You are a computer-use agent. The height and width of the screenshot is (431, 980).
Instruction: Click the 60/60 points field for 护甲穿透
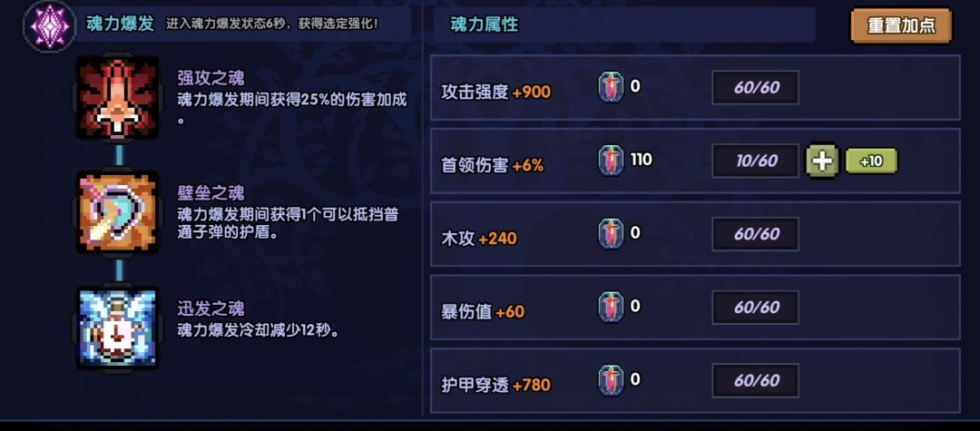tap(756, 381)
